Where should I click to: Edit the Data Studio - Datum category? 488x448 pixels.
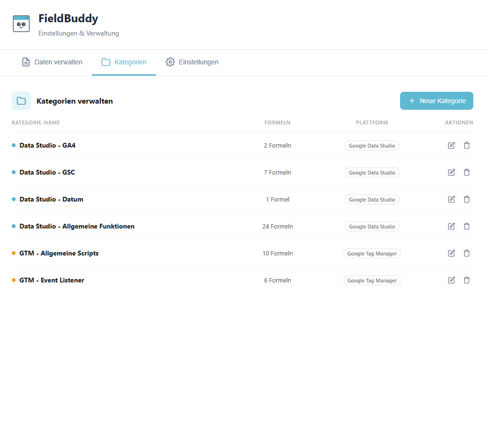tap(451, 199)
